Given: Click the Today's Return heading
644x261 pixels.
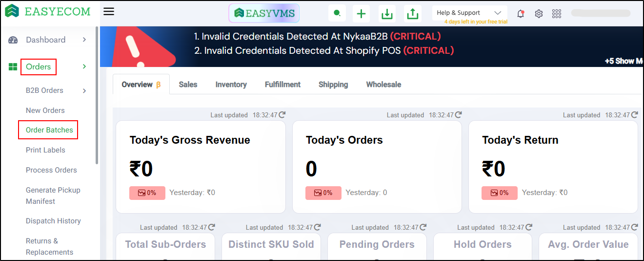Looking at the screenshot, I should [520, 140].
